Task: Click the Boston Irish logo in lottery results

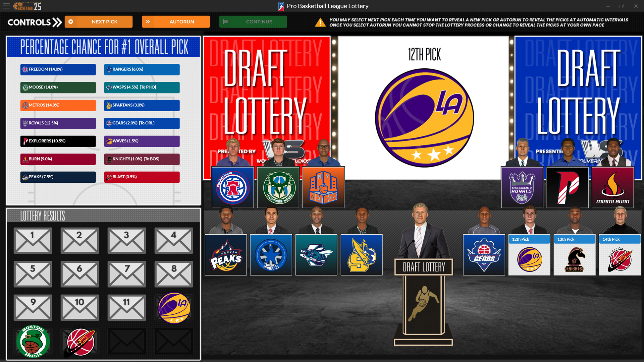Action: [33, 341]
